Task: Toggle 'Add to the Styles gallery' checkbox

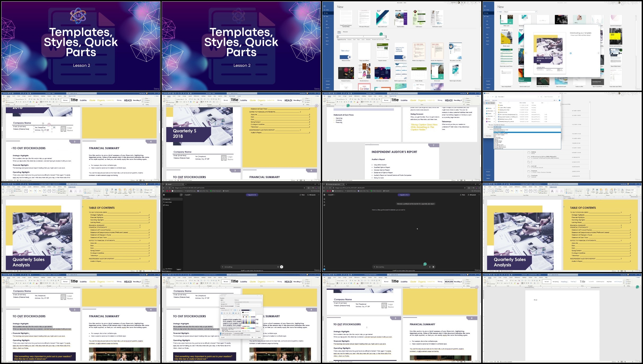Action: pos(221,333)
